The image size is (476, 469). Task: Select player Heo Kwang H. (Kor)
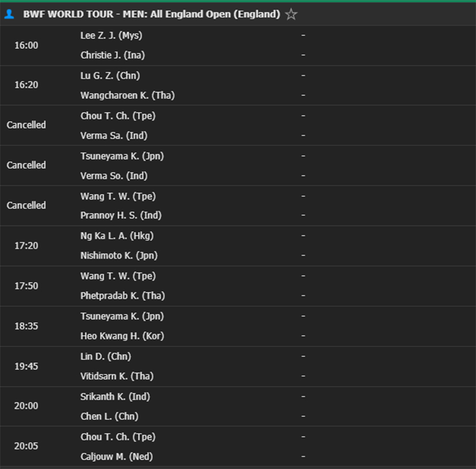click(x=122, y=336)
